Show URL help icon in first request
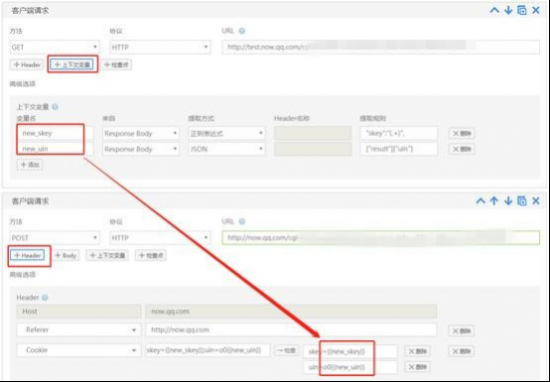This screenshot has width=550, height=382. pyautogui.click(x=242, y=31)
